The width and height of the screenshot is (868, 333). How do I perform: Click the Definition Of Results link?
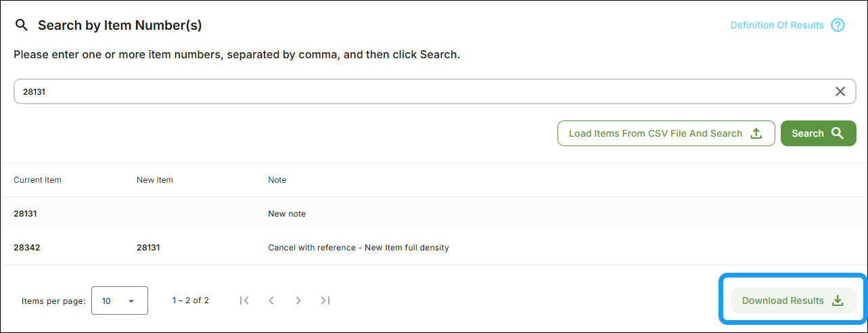tap(777, 26)
